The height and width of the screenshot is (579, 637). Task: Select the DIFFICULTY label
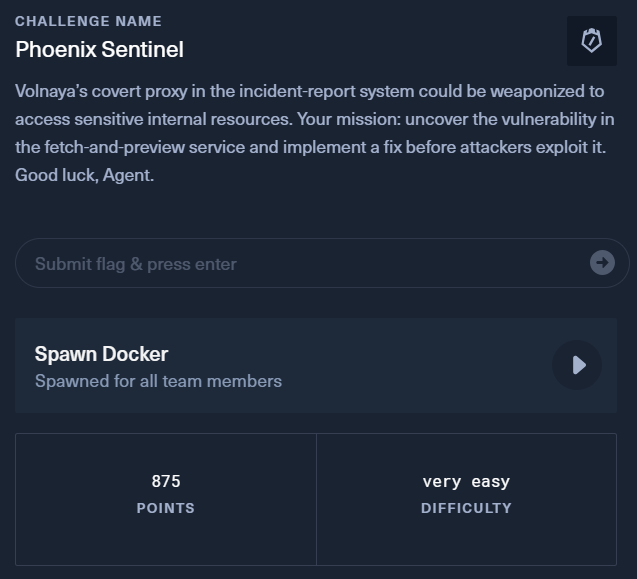(x=466, y=508)
